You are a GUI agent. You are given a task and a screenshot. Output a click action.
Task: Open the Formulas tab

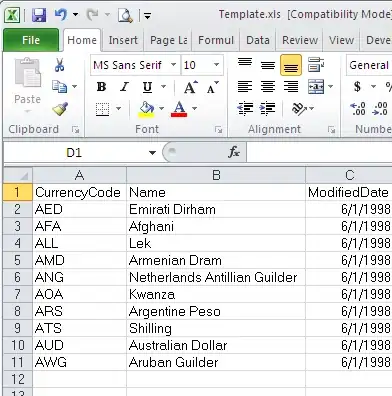(x=216, y=40)
